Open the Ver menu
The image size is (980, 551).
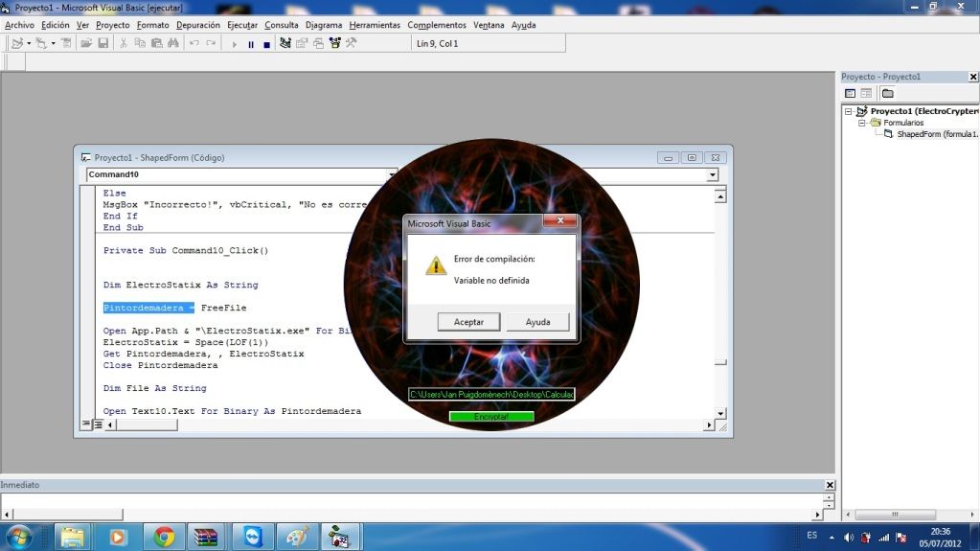[82, 25]
